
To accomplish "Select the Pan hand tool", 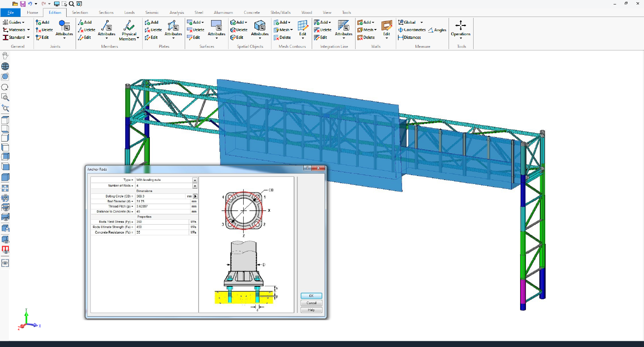I will tap(5, 55).
